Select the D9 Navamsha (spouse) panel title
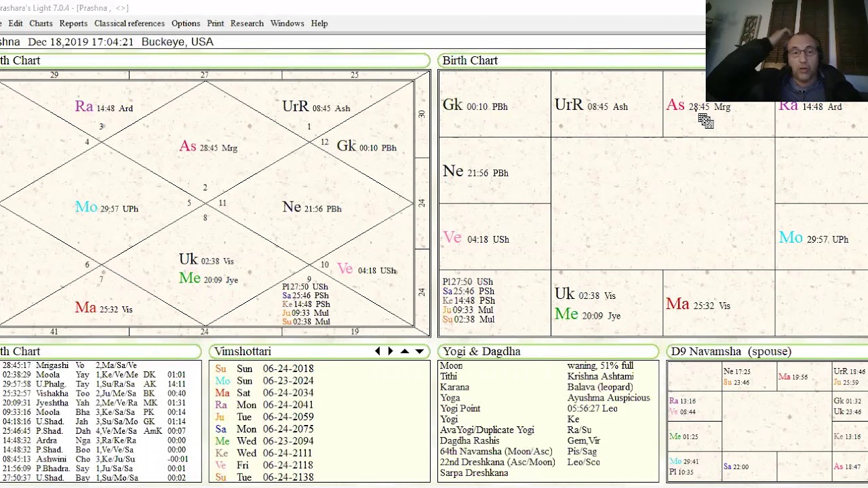 (x=731, y=351)
